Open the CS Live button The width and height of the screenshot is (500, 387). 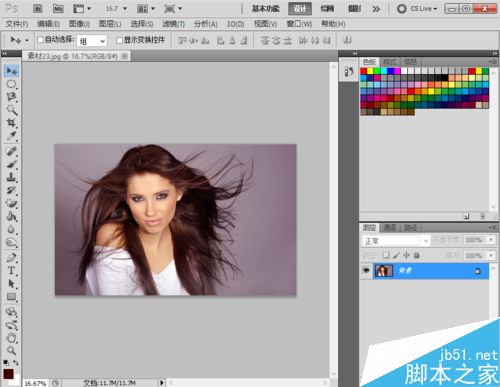(x=417, y=9)
